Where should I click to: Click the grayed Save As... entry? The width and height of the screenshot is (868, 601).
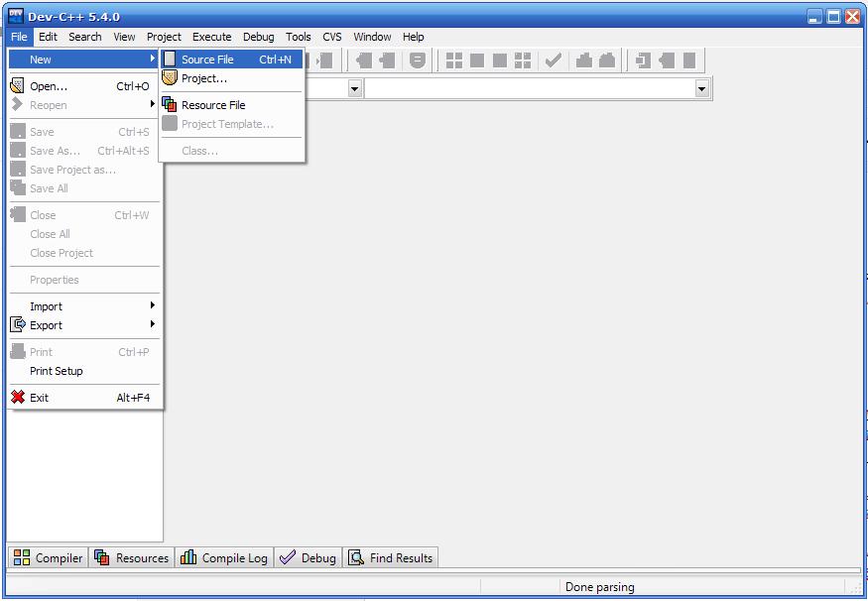[x=84, y=151]
